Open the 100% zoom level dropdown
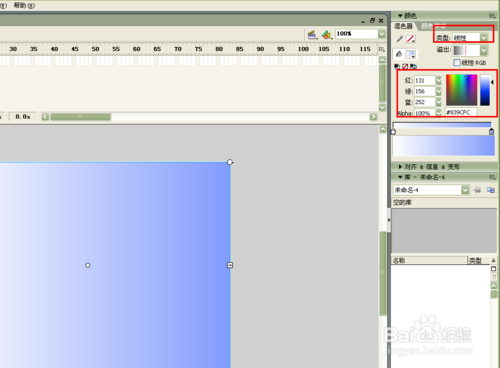 [382, 34]
